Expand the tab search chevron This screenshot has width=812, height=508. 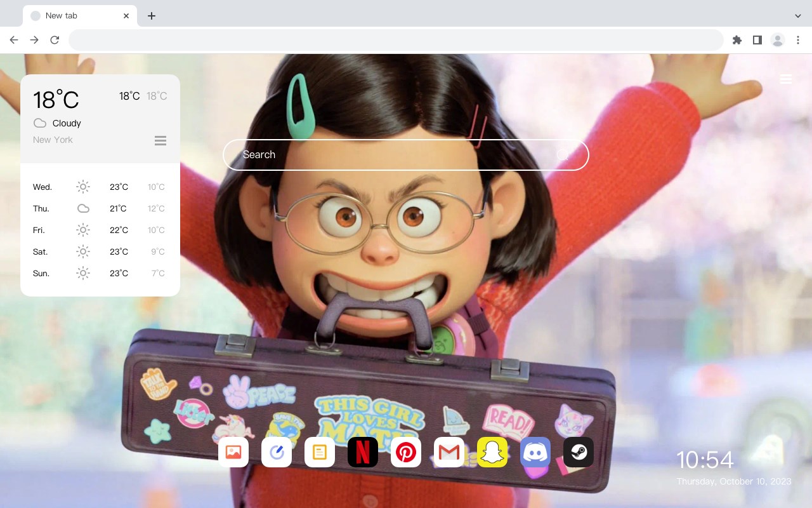point(798,16)
